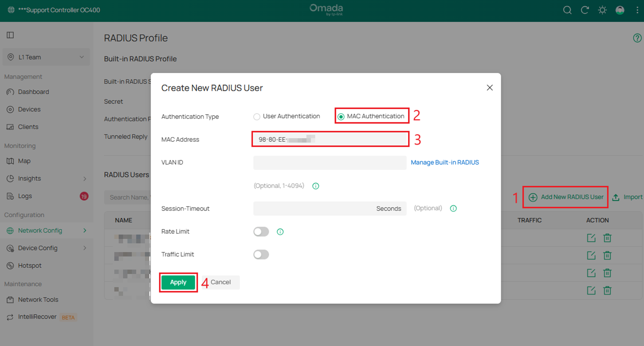Open the Manage Built-in RADIUS link
Image resolution: width=644 pixels, height=346 pixels.
(445, 162)
